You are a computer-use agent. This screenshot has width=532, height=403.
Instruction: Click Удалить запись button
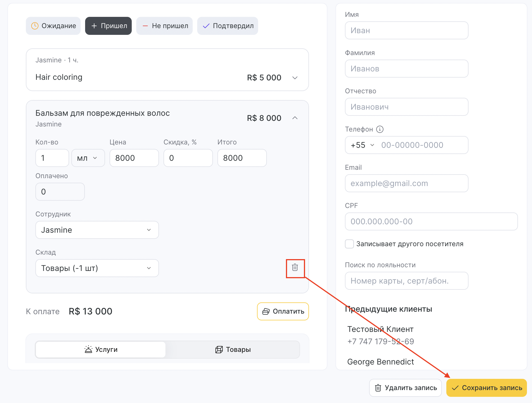405,388
